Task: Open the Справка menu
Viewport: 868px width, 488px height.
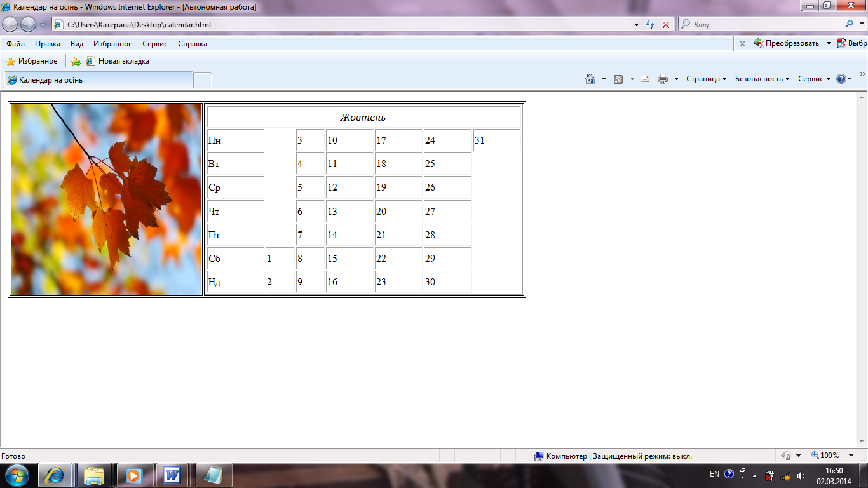Action: [193, 44]
